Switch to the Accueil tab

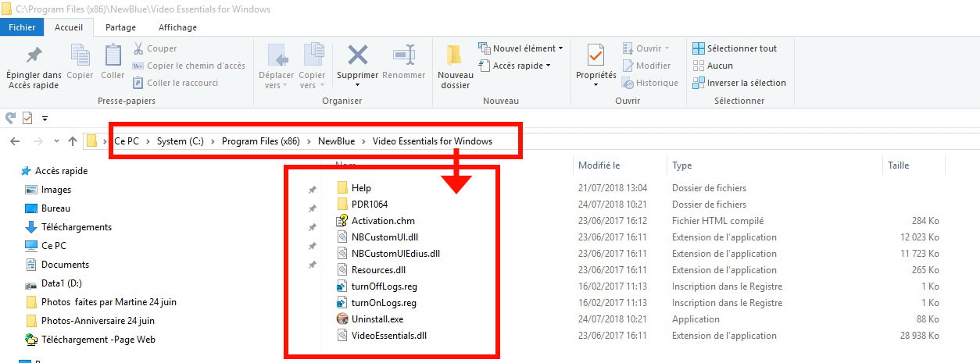(69, 27)
